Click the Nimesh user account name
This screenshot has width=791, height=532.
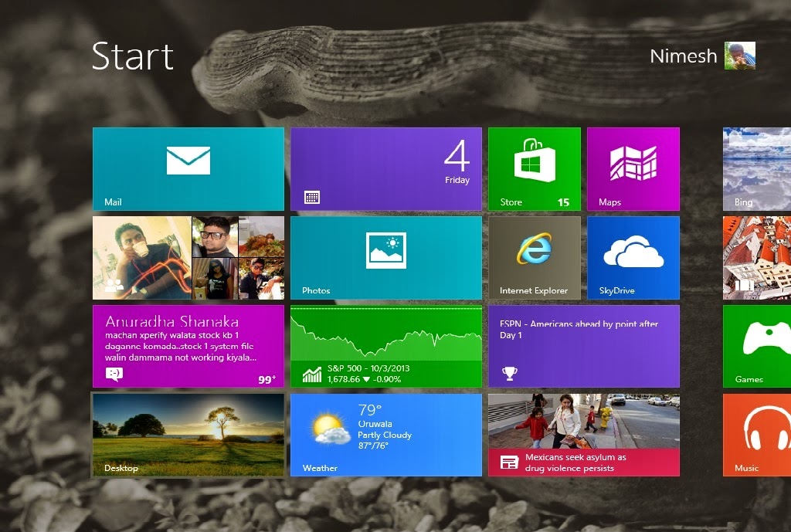coord(683,56)
